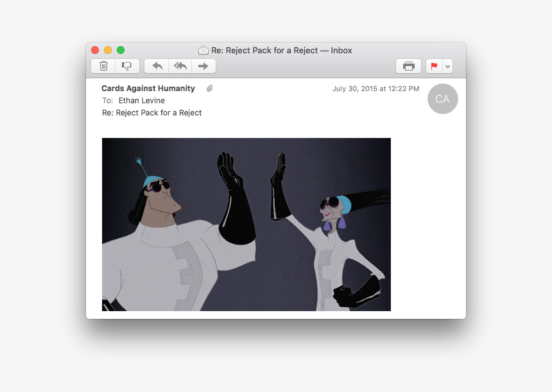Image resolution: width=552 pixels, height=392 pixels.
Task: Reply all using the double-arrow icon
Action: 180,66
